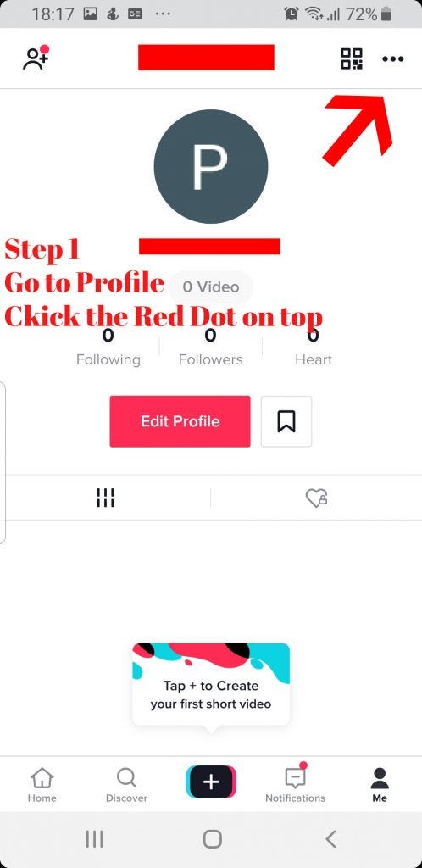Open the add friends icon
Image resolution: width=422 pixels, height=868 pixels.
(36, 58)
